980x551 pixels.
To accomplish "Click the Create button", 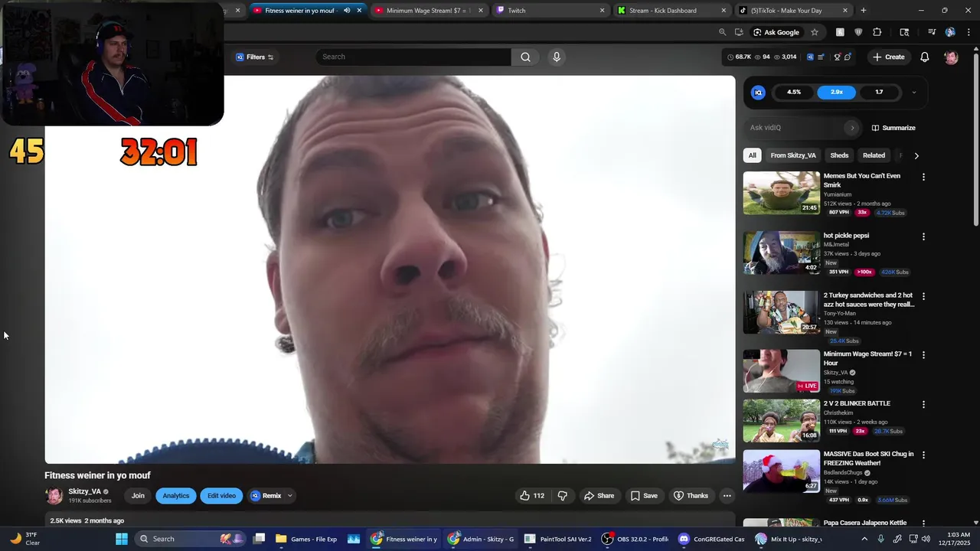I will pos(888,57).
